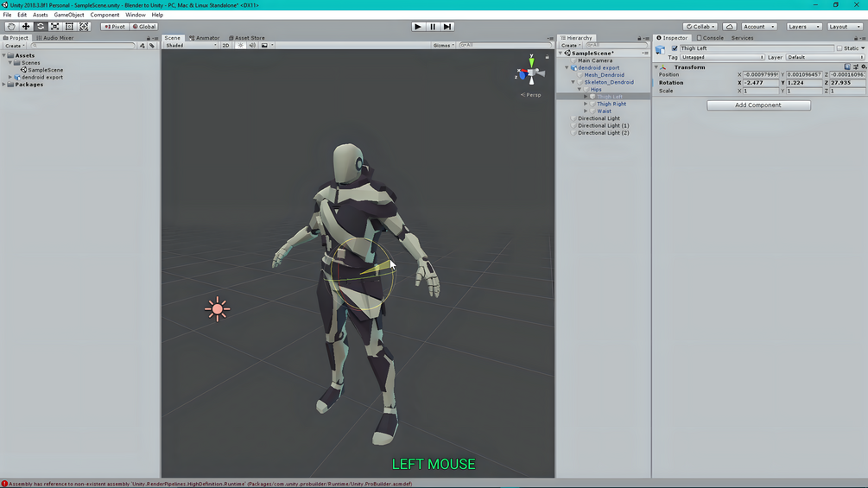Click the Play button
This screenshot has width=868, height=488.
tap(418, 27)
